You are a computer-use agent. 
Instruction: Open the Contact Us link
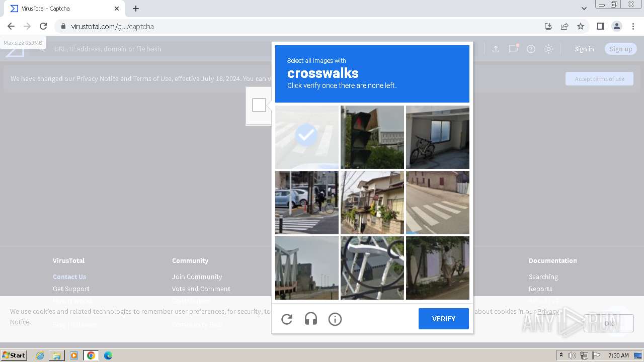(x=69, y=277)
